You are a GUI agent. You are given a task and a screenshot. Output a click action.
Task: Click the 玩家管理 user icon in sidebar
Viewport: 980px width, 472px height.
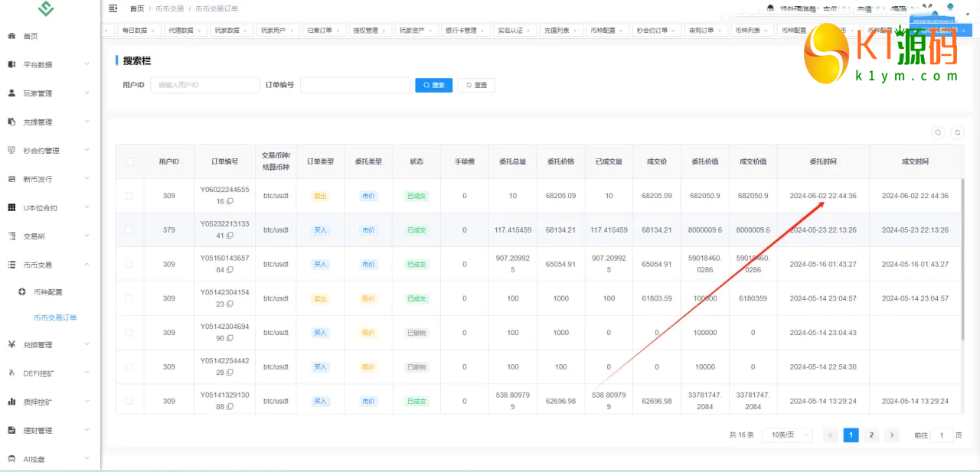click(11, 93)
